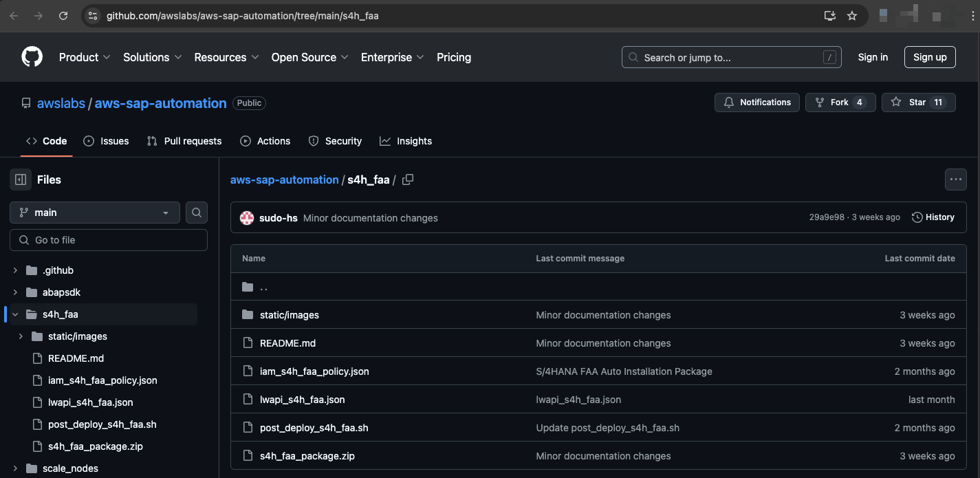
Task: Expand the .github folder in tree
Action: coord(15,270)
